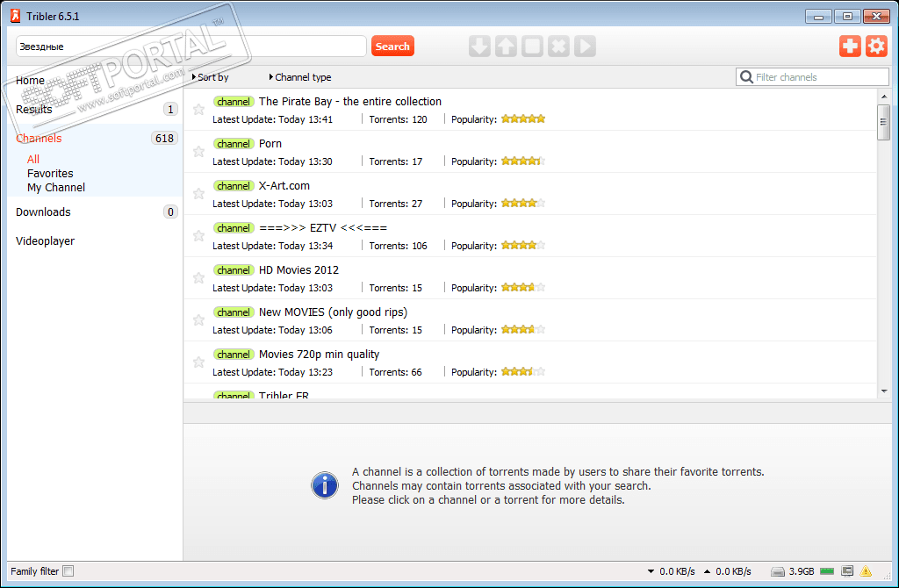Click the Tribler app icon in title bar

(x=16, y=16)
